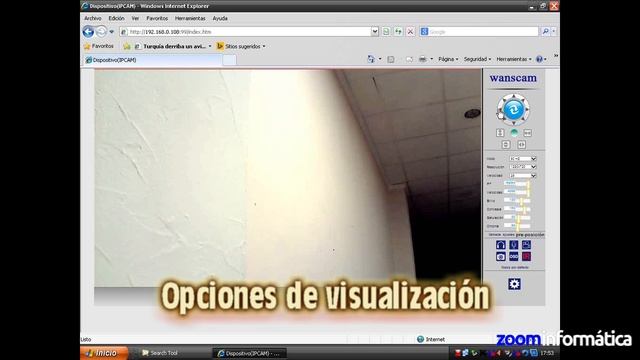
Task: Open the print options dropdown arrow
Action: (431, 59)
